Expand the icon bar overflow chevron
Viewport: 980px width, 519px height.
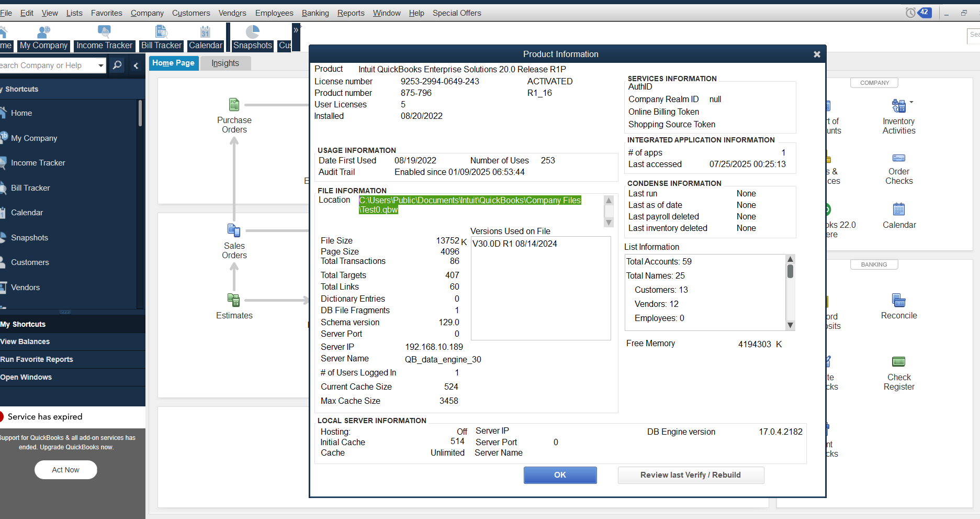[296, 30]
